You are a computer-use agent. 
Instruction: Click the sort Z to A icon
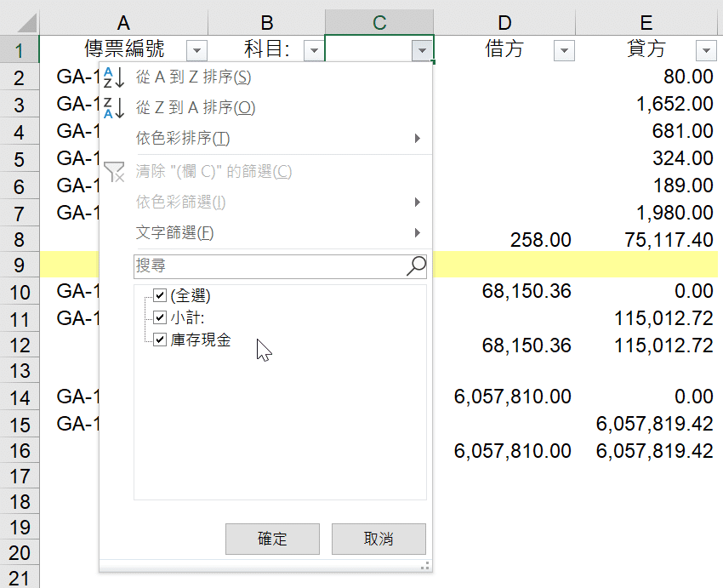click(x=114, y=108)
